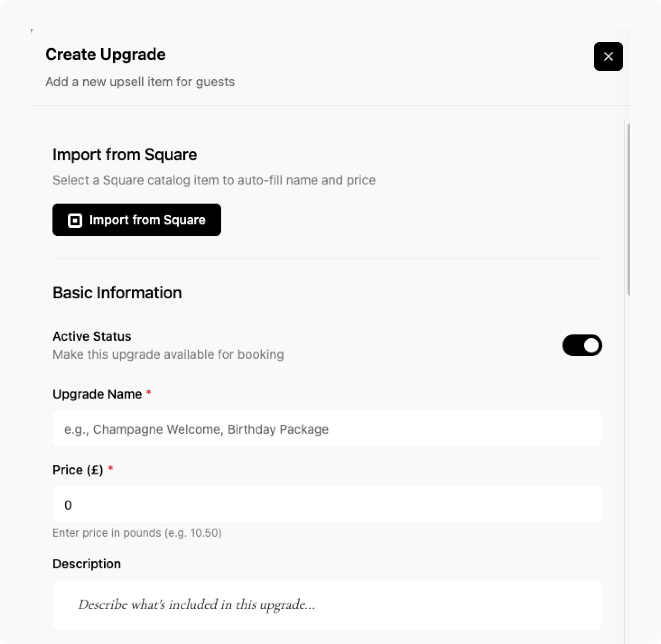
Task: Click the Price (£) label
Action: click(78, 470)
